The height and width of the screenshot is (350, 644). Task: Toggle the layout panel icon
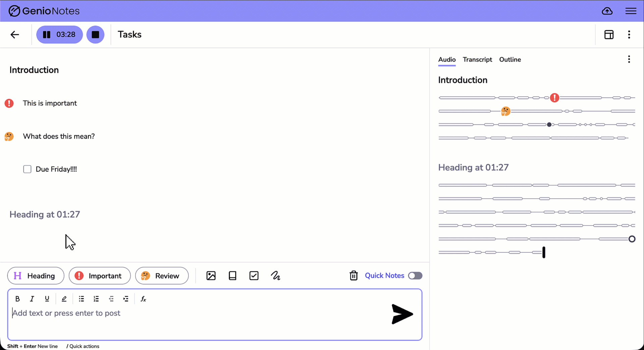(x=609, y=35)
